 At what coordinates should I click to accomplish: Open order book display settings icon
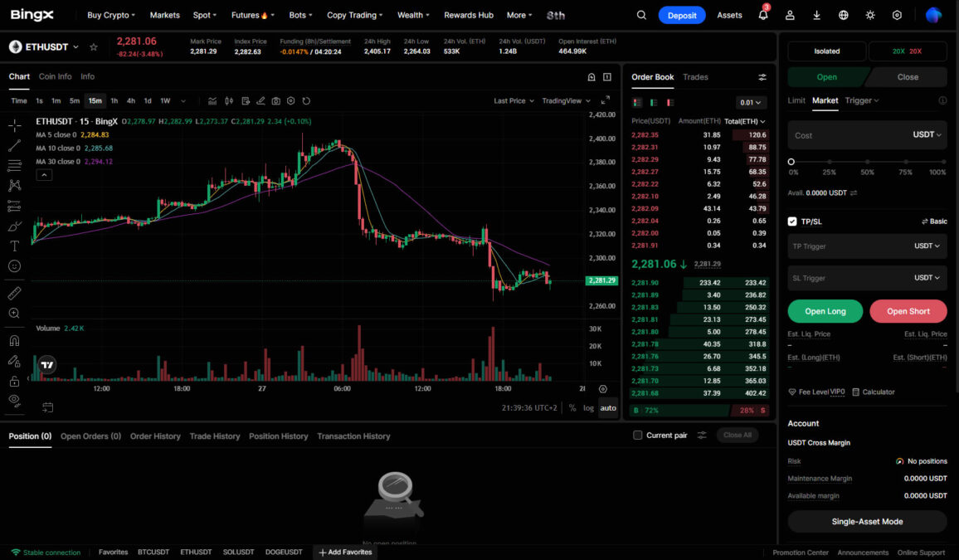pyautogui.click(x=762, y=77)
